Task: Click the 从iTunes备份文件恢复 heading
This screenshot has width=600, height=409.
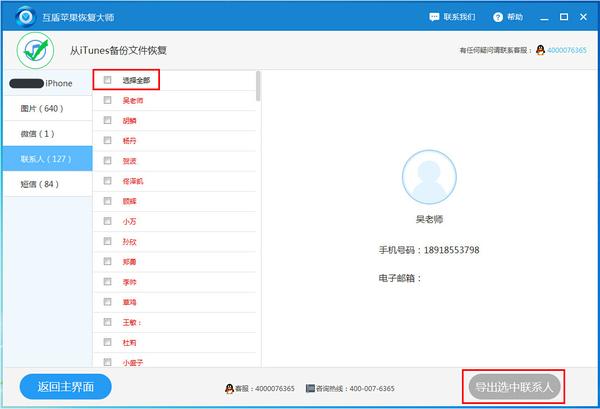Action: (118, 51)
